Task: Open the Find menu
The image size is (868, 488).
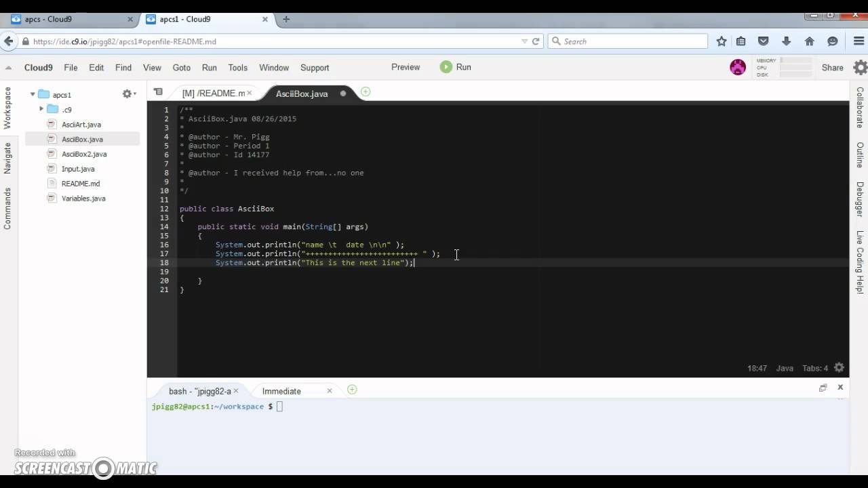Action: (x=123, y=68)
